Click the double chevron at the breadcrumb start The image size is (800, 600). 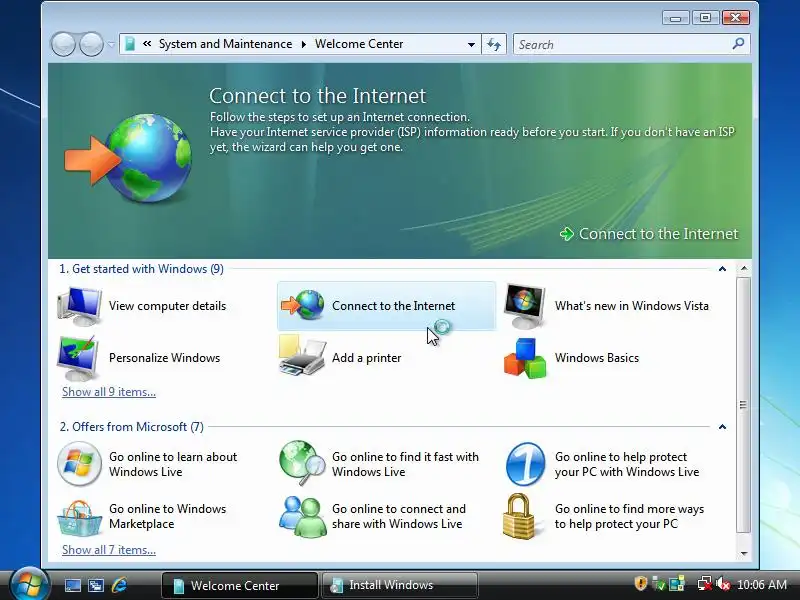coord(147,44)
